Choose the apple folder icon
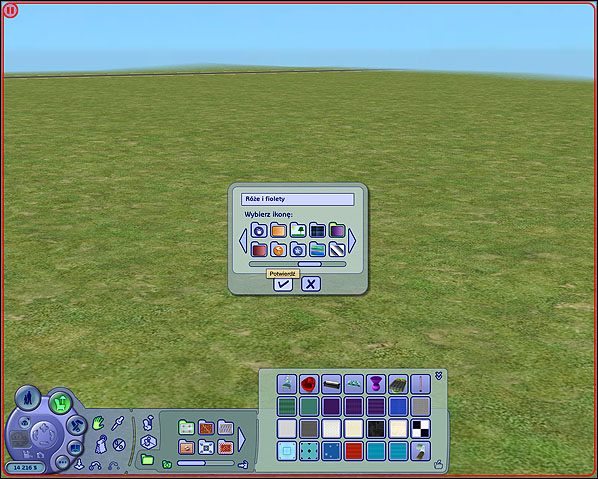This screenshot has width=598, height=479. coord(259,230)
